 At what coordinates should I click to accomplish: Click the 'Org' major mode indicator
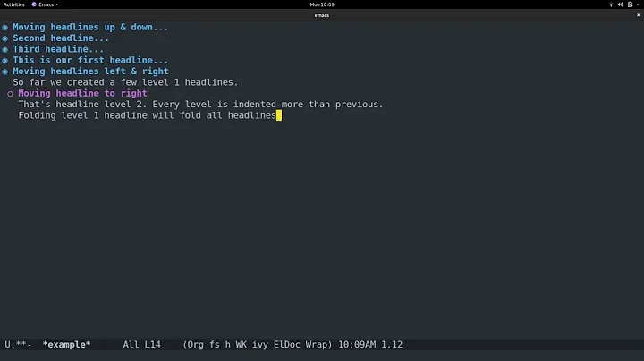196,345
